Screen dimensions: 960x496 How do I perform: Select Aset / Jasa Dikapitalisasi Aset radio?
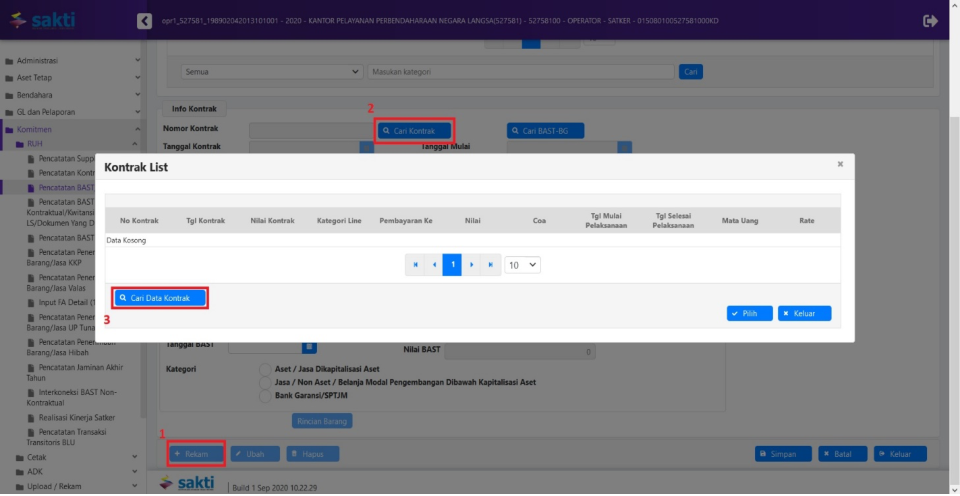coord(266,369)
